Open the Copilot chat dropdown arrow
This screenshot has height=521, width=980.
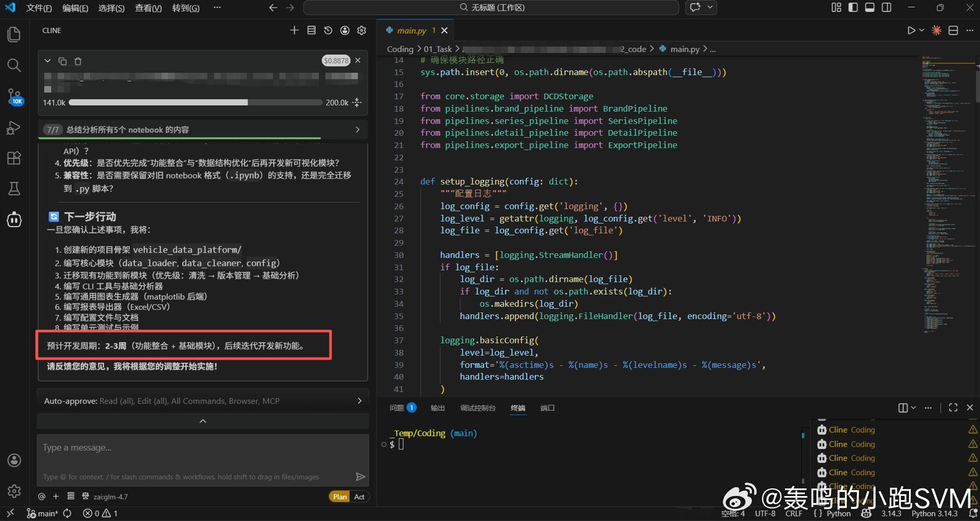pyautogui.click(x=710, y=8)
